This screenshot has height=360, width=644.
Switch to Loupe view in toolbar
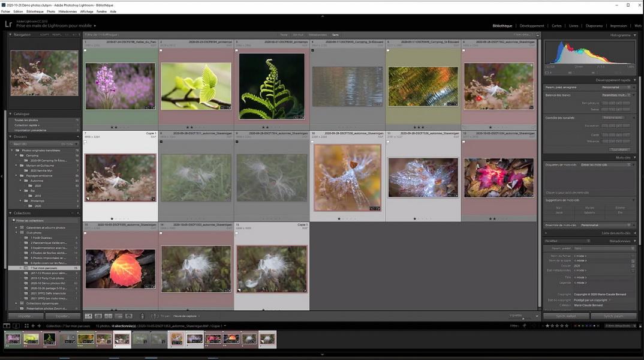(x=98, y=316)
